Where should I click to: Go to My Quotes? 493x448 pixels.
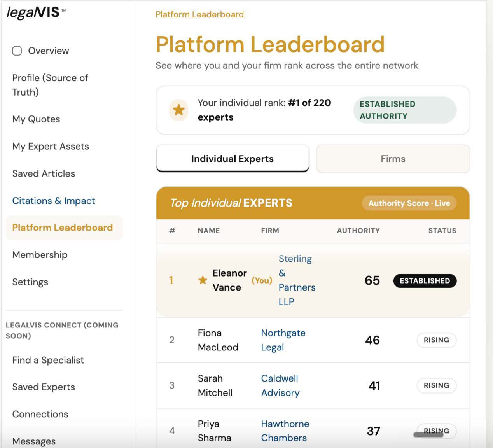[x=36, y=119]
